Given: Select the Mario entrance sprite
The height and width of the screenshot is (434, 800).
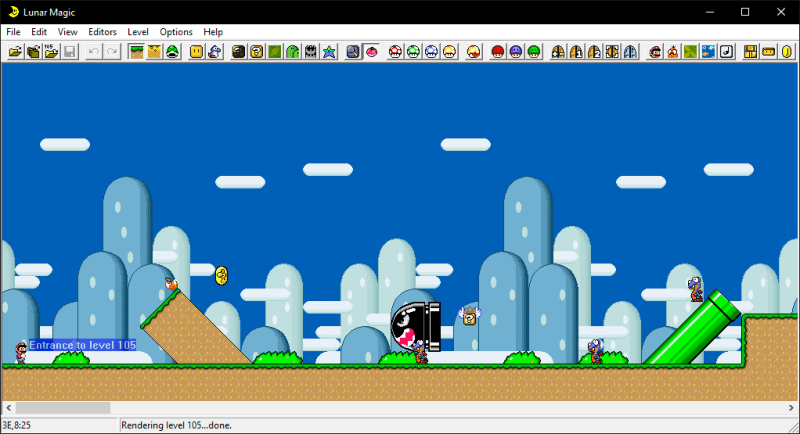Looking at the screenshot, I should [20, 352].
